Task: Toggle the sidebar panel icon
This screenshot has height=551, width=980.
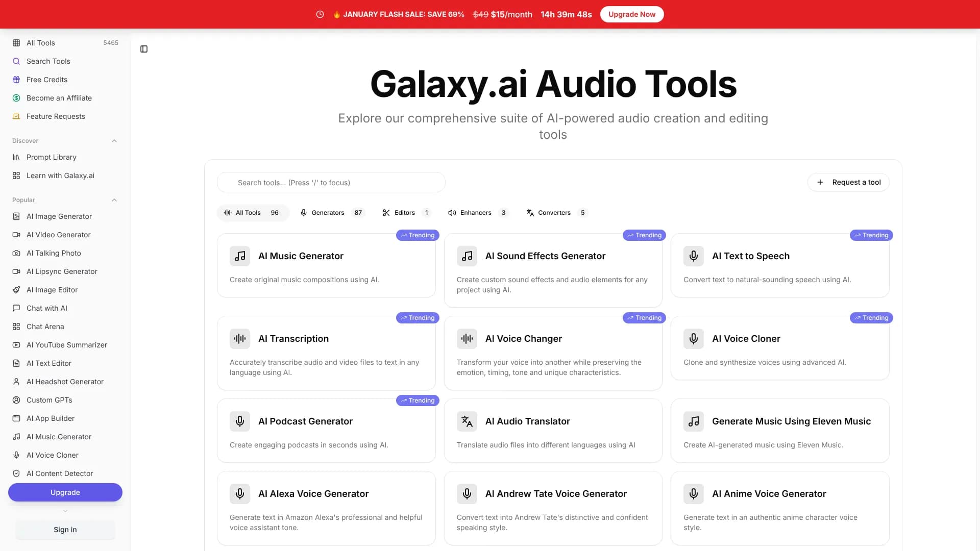Action: click(144, 49)
